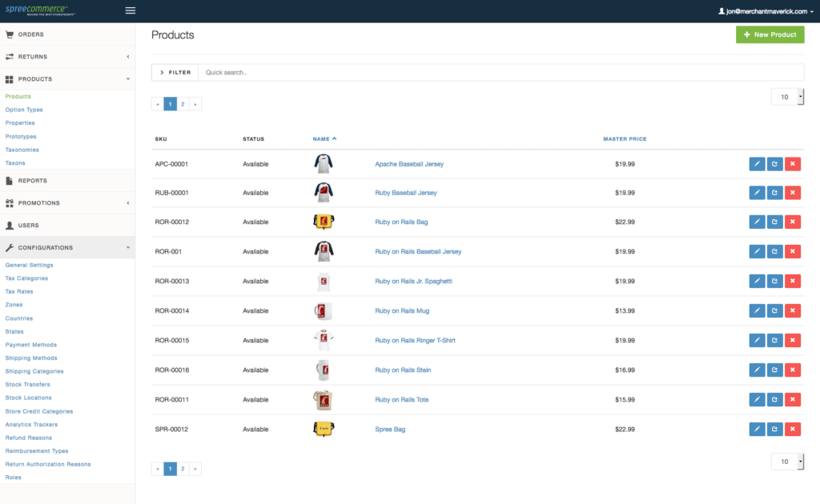Sort by the Name column header
This screenshot has height=504, width=820.
pyautogui.click(x=325, y=139)
